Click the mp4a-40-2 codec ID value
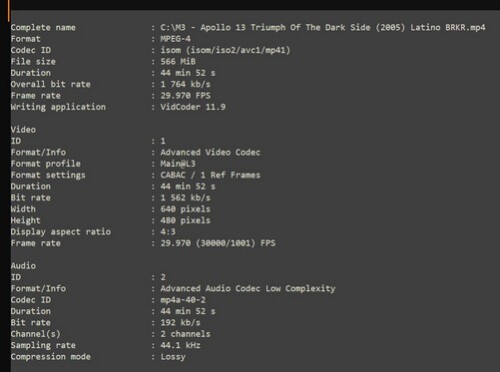 pyautogui.click(x=183, y=300)
